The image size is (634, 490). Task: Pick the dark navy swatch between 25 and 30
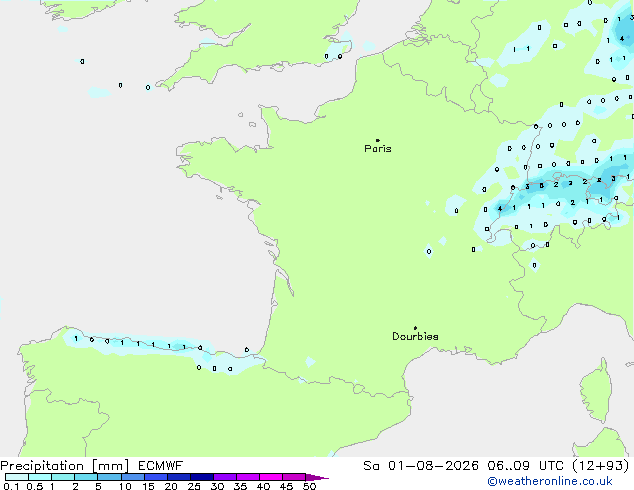pos(202,477)
